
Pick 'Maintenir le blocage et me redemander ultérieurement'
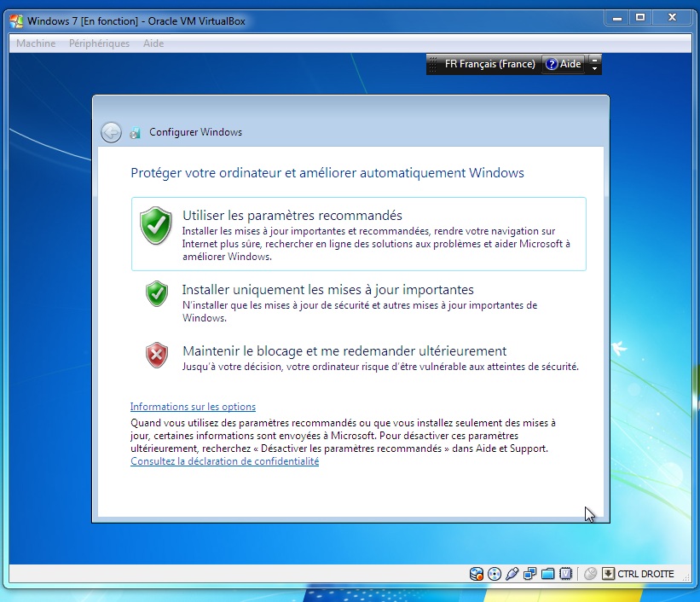[x=344, y=351]
